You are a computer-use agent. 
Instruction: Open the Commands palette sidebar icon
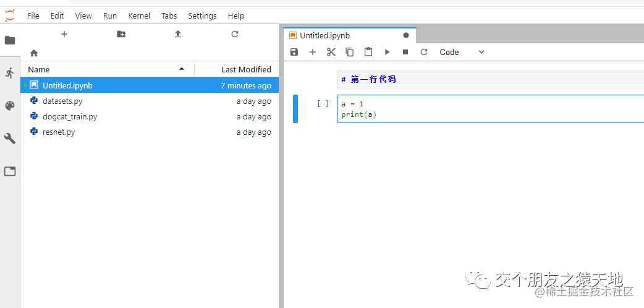[9, 106]
